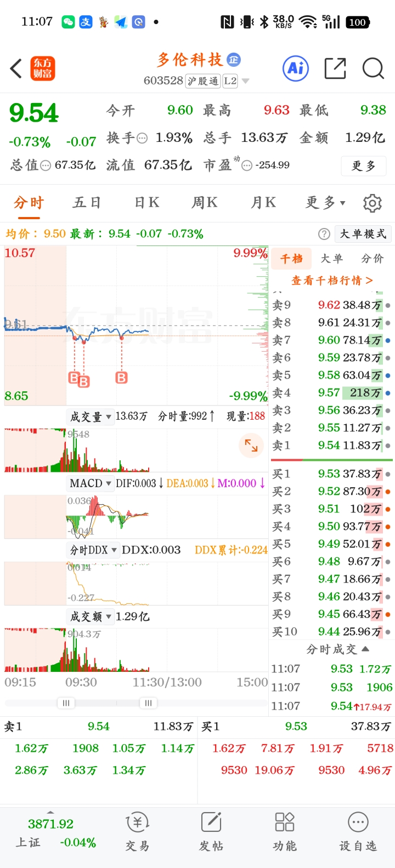Tap the 市盈 info circle icon
The height and width of the screenshot is (868, 395).
coord(247,165)
